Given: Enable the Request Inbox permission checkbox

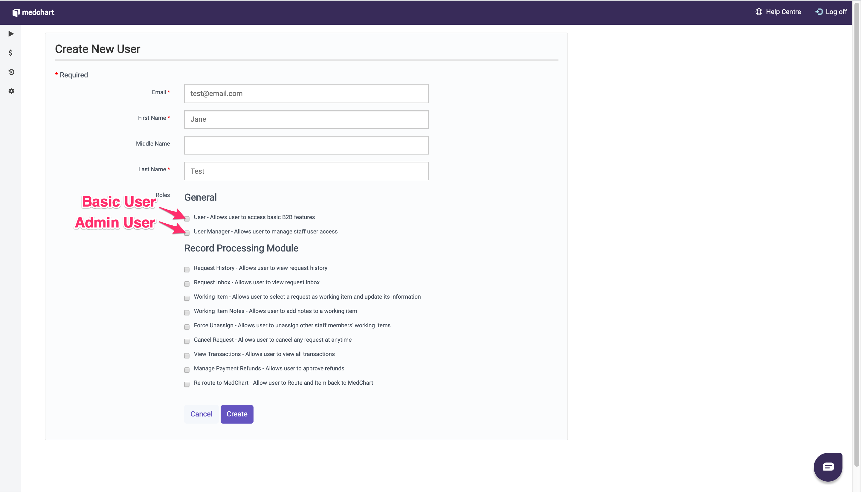Looking at the screenshot, I should point(187,284).
